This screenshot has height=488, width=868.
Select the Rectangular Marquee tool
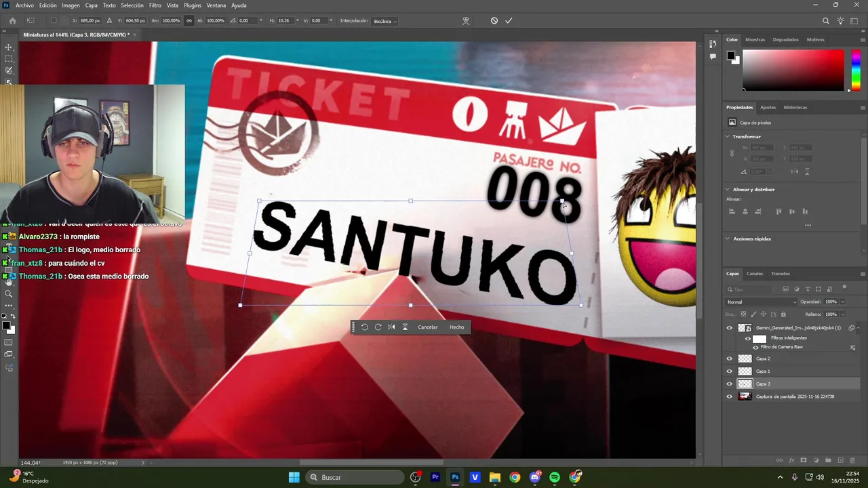(x=9, y=59)
